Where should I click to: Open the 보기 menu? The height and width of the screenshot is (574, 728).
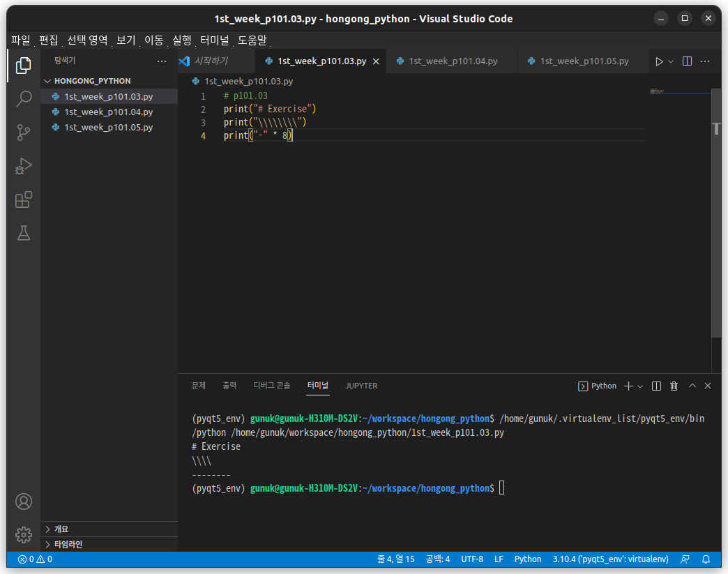click(126, 40)
